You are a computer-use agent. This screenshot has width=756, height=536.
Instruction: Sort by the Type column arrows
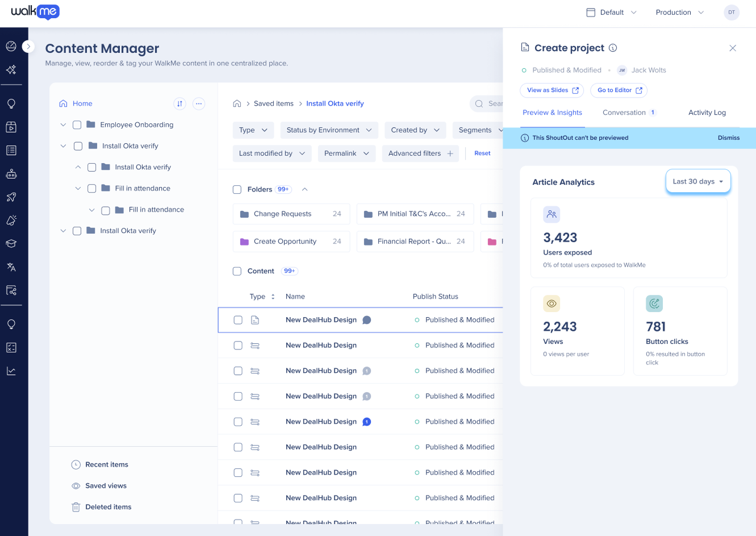tap(273, 297)
